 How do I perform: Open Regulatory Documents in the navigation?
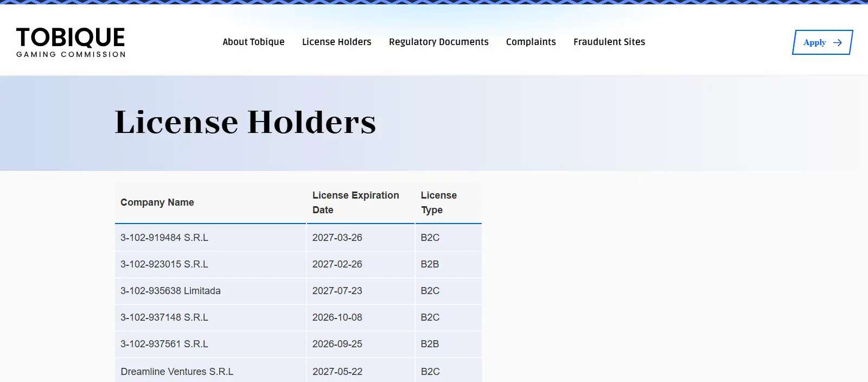coord(439,42)
